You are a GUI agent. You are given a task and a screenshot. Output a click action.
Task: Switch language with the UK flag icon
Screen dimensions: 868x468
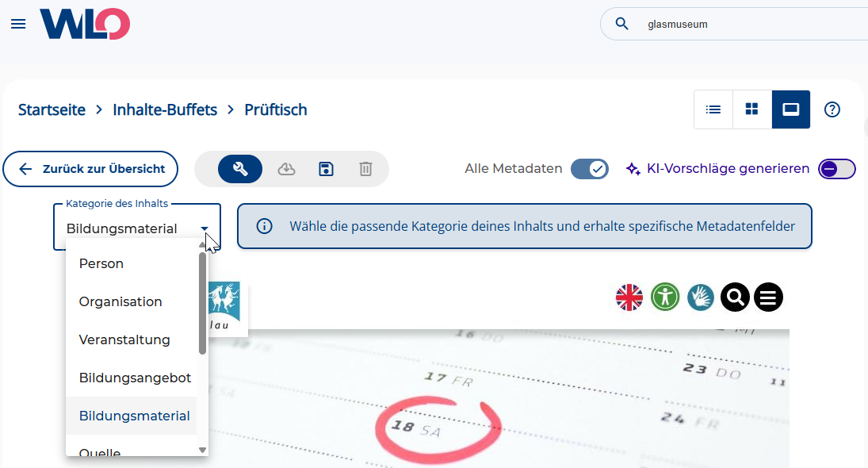[629, 297]
